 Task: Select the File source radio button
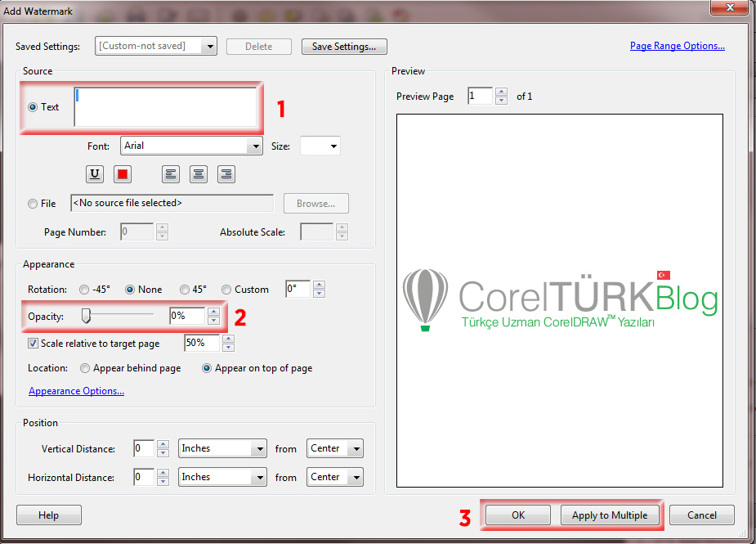(33, 204)
